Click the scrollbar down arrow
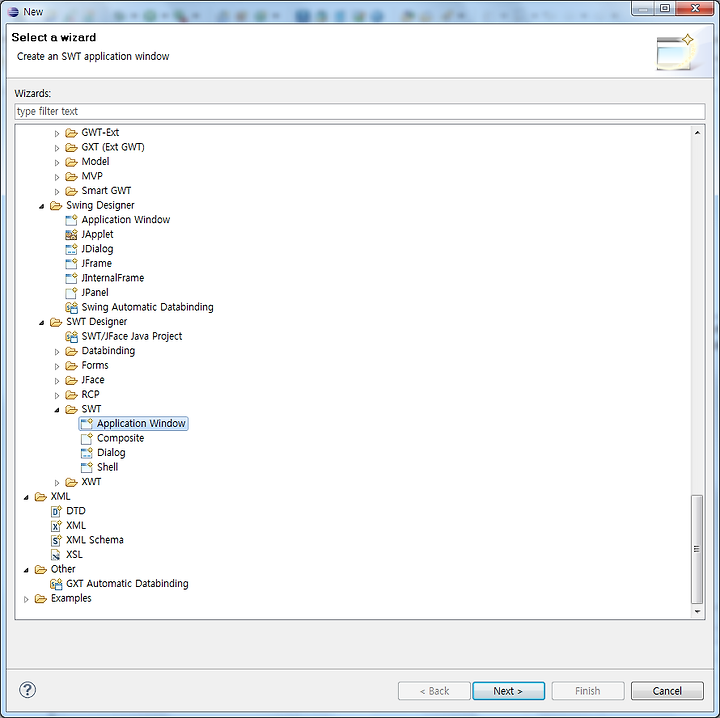 click(697, 611)
